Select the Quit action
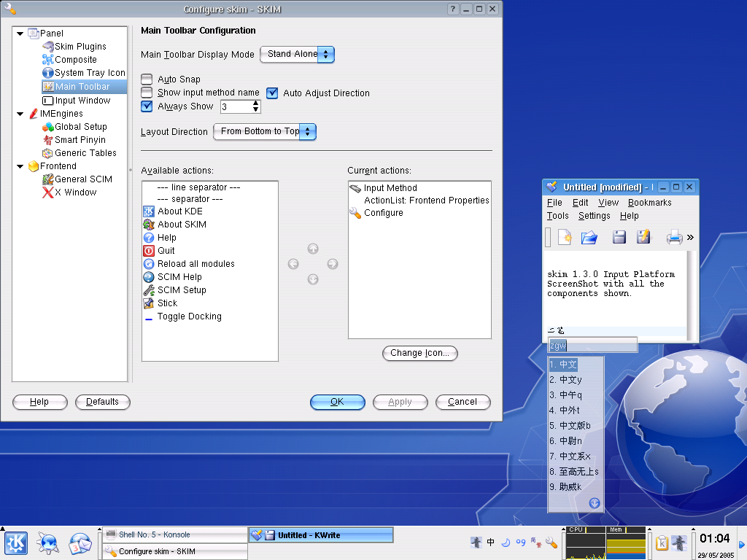Viewport: 747px width, 560px height. pos(159,251)
